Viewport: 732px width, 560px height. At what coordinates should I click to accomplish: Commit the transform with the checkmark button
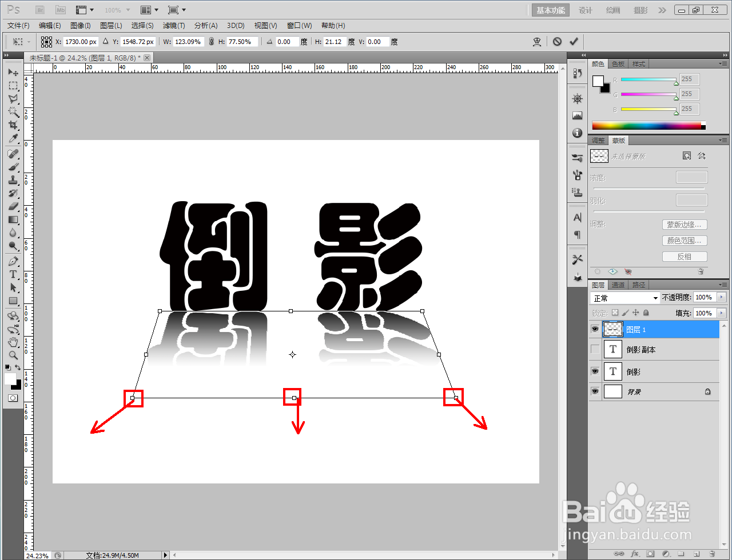pyautogui.click(x=574, y=41)
